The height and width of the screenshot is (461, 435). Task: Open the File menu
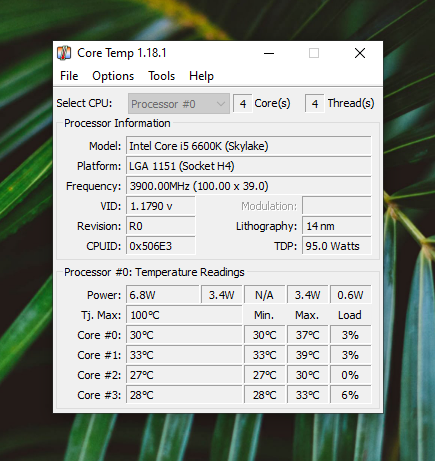(x=69, y=76)
